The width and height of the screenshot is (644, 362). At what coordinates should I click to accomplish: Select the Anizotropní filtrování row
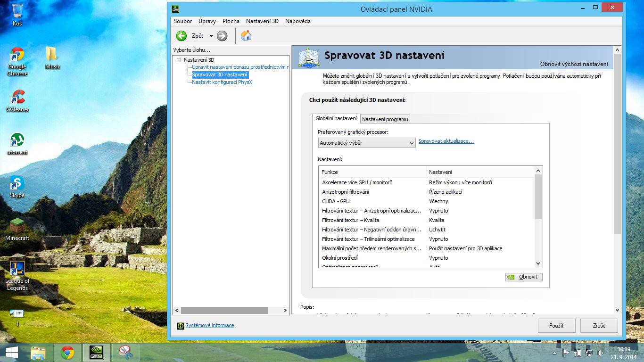427,192
